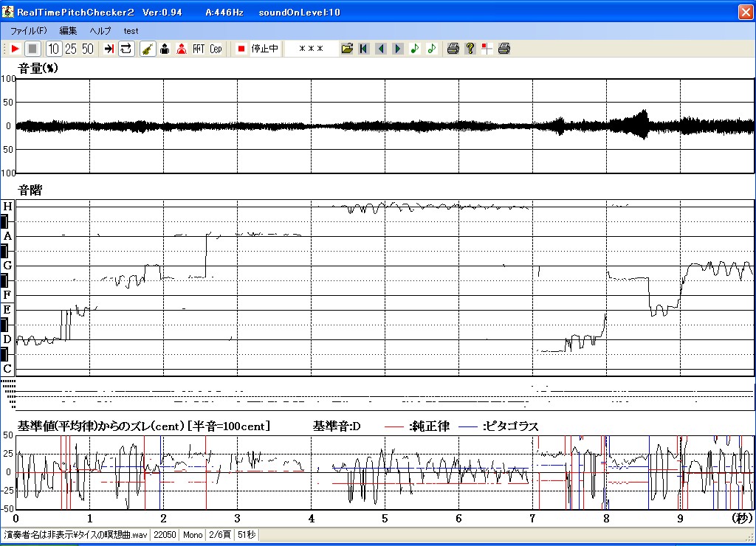
Task: Toggle the loop repeat icon
Action: [126, 49]
